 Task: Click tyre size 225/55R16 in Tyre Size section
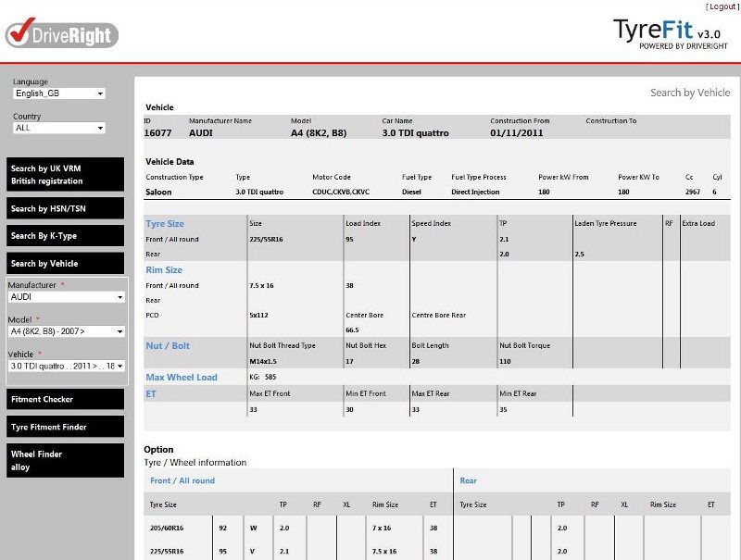[x=266, y=240]
